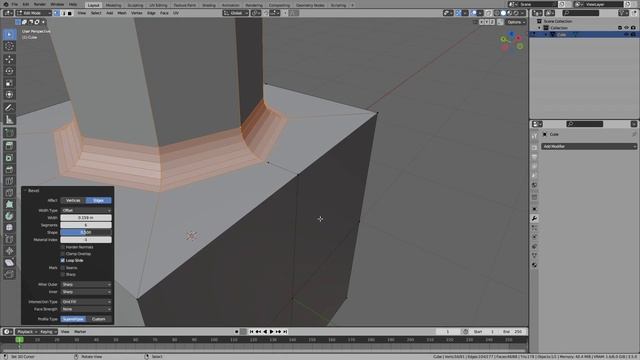Set bevel Affect to Edges
640x360 pixels.
[99, 200]
